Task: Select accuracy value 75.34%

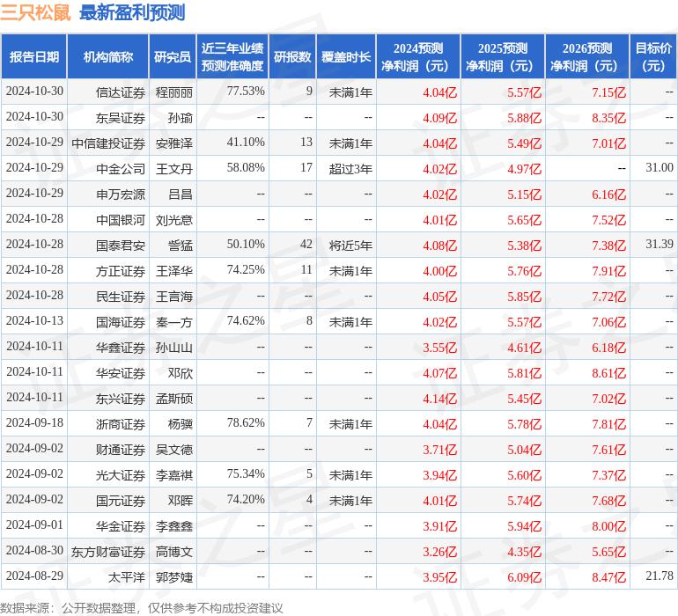Action: point(246,473)
